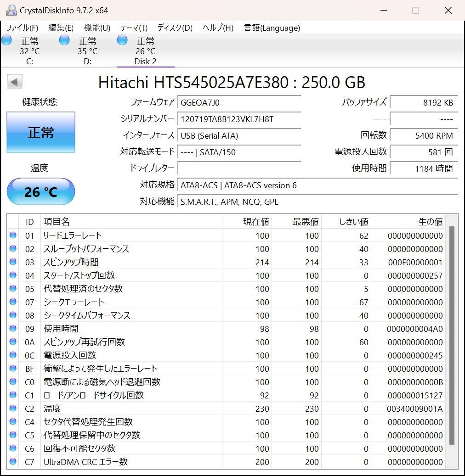Click the 生の値 column header
This screenshot has height=476, width=465.
430,222
